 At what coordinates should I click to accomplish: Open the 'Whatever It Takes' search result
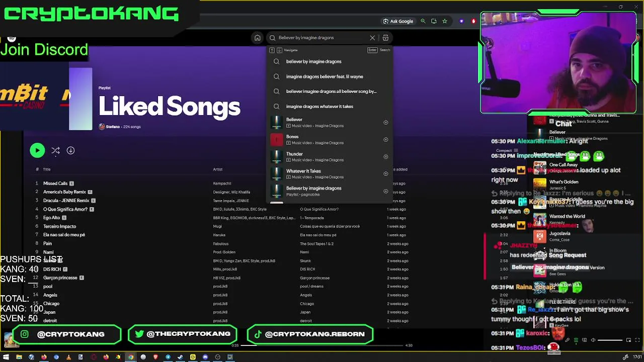tap(330, 174)
